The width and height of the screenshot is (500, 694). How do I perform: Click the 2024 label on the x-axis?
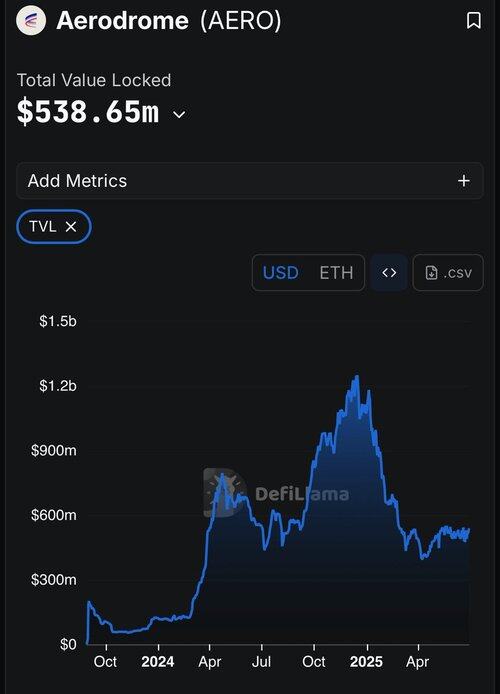click(158, 662)
